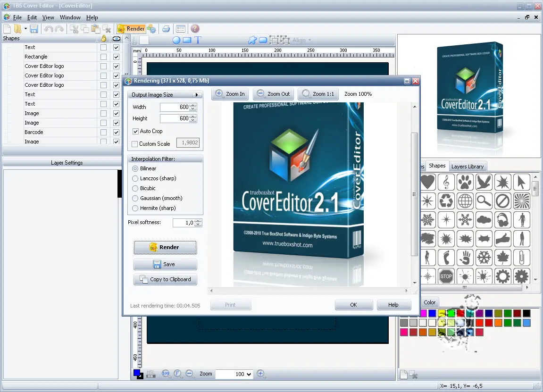Choose the paperclip shape

click(x=521, y=257)
